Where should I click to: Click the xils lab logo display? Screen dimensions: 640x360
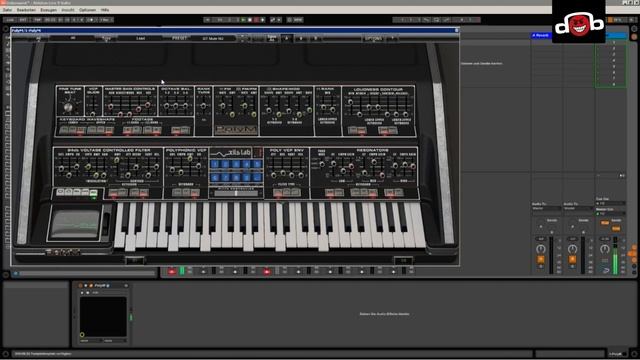point(231,153)
